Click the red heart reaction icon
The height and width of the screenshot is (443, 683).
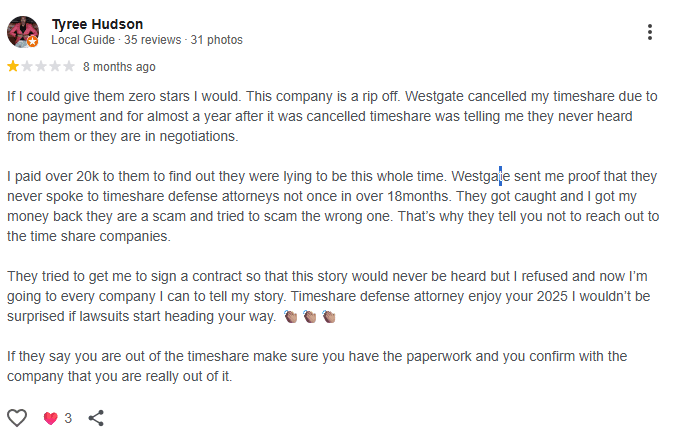(50, 419)
